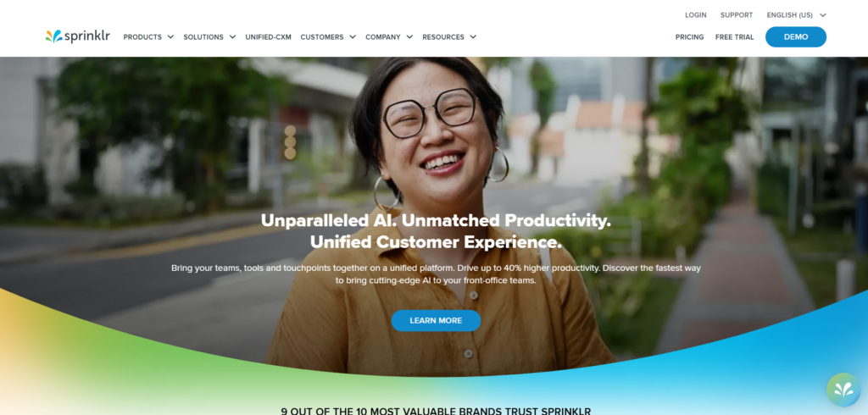868x415 pixels.
Task: Click the Learn More button
Action: [436, 320]
